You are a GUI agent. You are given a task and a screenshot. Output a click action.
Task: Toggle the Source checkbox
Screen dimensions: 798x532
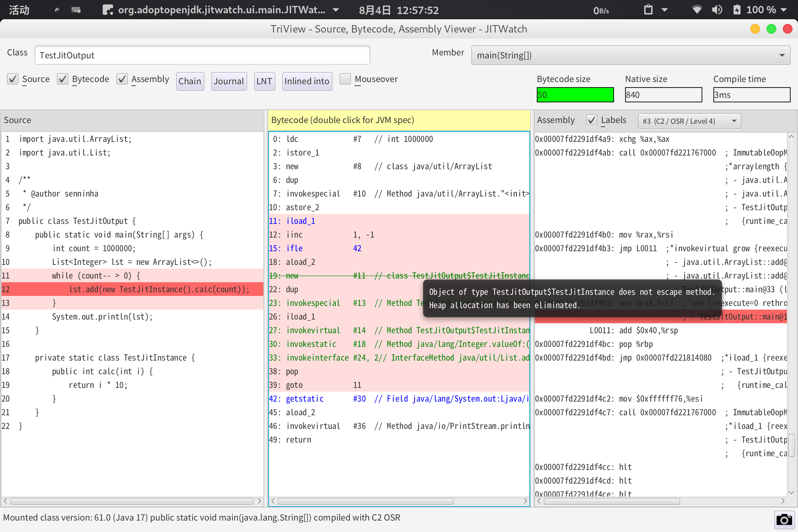pos(13,79)
